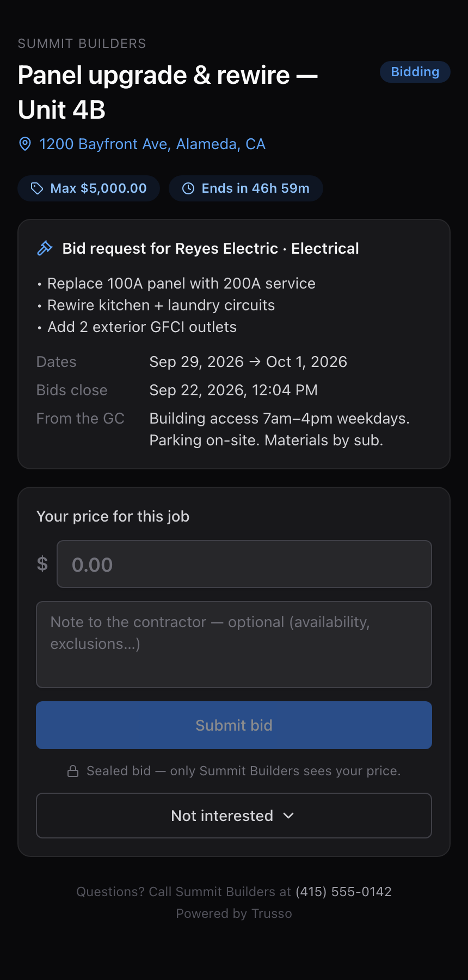468x980 pixels.
Task: Select the Max $5,000.00 chip
Action: click(x=89, y=188)
